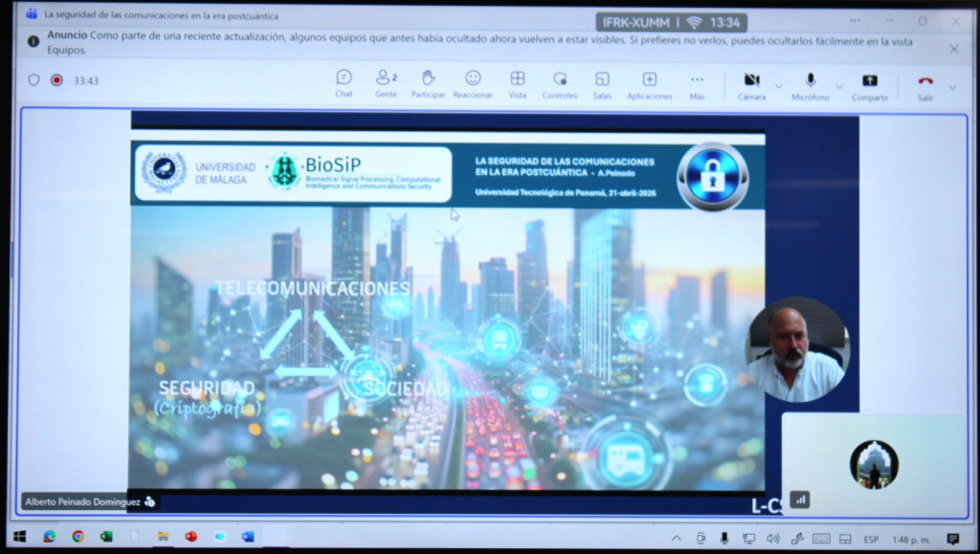Dismiss the Anuncio notification banner
Viewport: 980px width, 554px height.
click(954, 48)
